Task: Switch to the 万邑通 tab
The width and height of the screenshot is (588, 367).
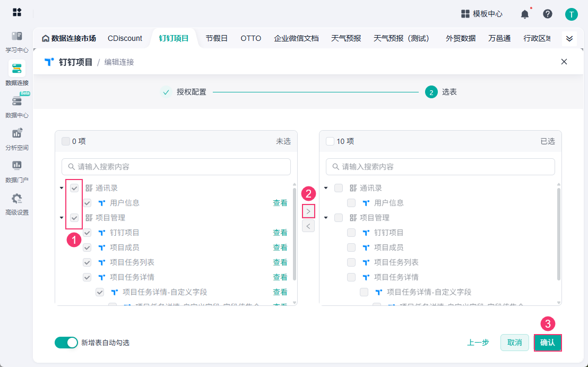Action: (499, 38)
